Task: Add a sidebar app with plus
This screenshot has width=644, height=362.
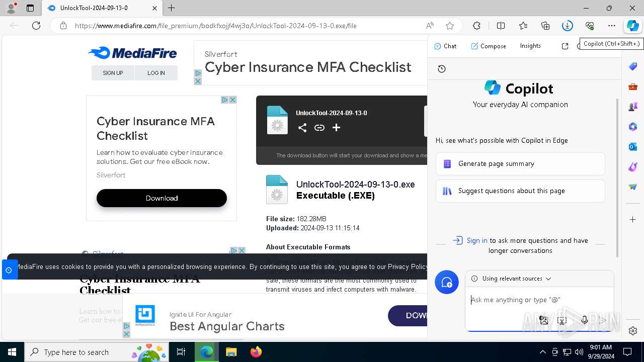Action: 633,219
